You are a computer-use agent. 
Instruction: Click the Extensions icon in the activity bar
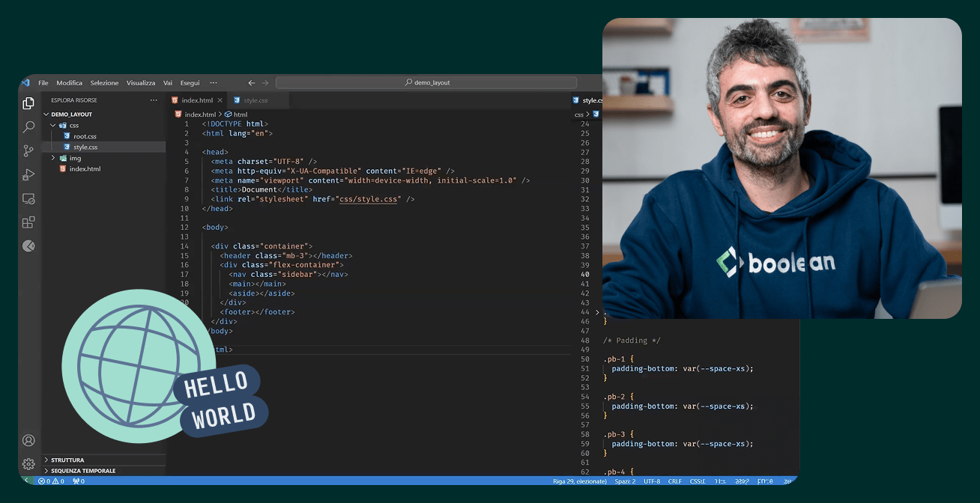28,222
